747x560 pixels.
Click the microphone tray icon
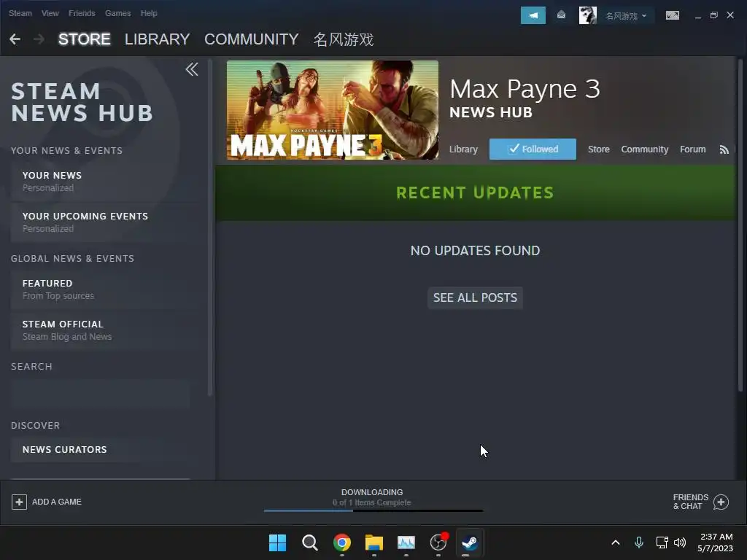pyautogui.click(x=639, y=542)
